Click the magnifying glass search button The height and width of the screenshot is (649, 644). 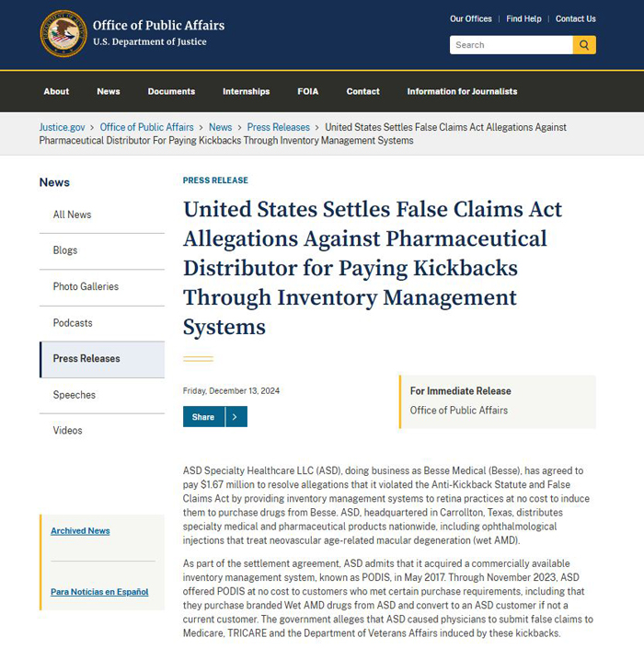point(584,45)
